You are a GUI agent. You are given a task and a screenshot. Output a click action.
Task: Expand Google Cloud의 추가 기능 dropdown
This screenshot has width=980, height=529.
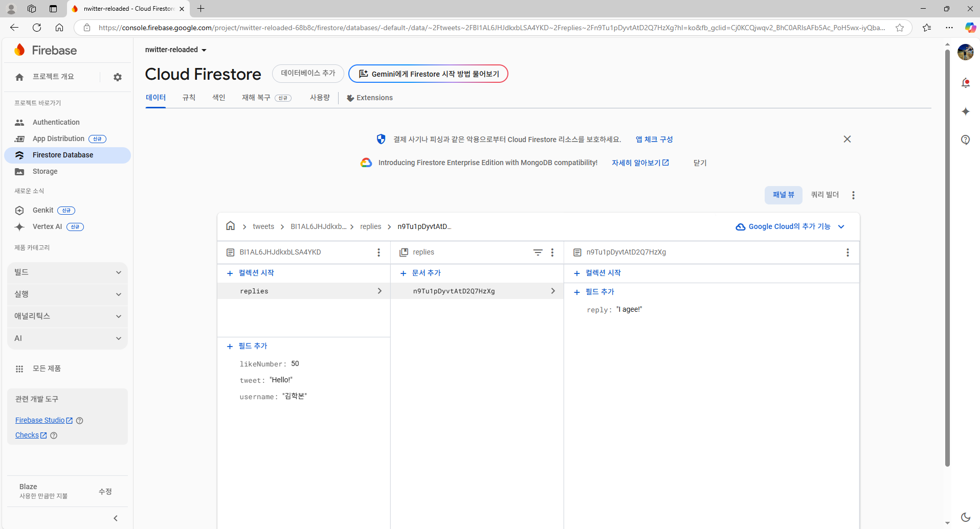coord(790,226)
